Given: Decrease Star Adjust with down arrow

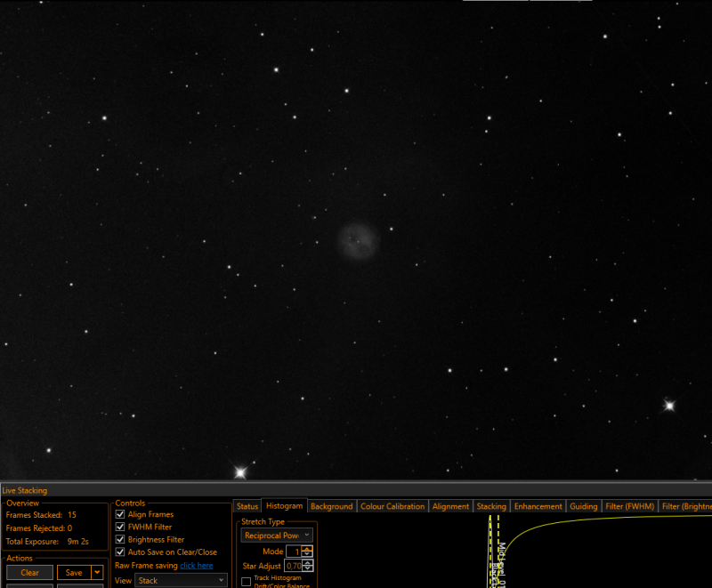Looking at the screenshot, I should [307, 568].
